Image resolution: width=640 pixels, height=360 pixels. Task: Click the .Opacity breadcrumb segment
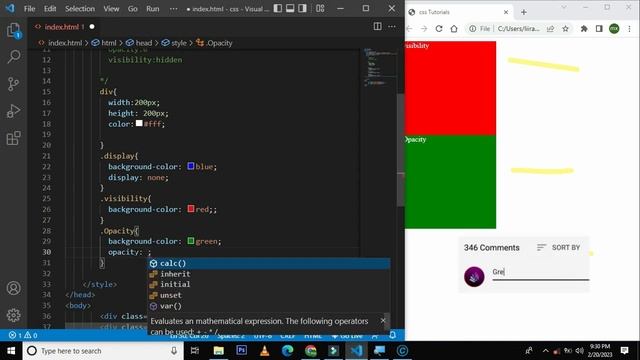point(219,43)
